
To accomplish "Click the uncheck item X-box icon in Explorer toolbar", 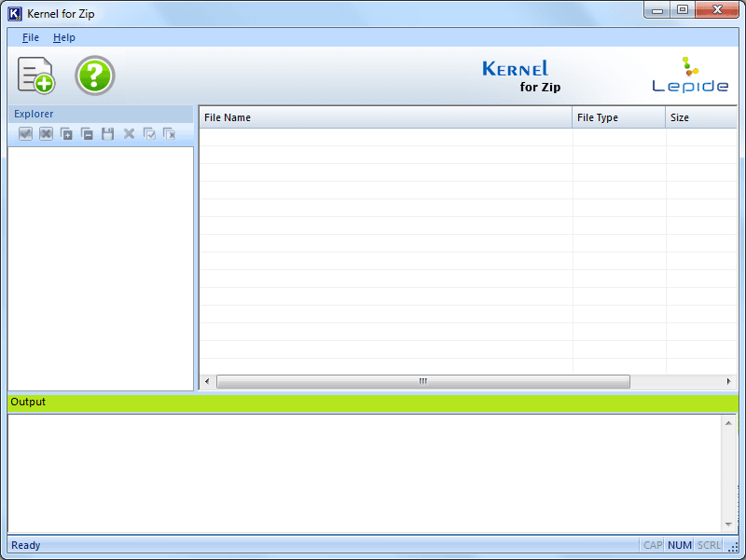I will point(46,134).
